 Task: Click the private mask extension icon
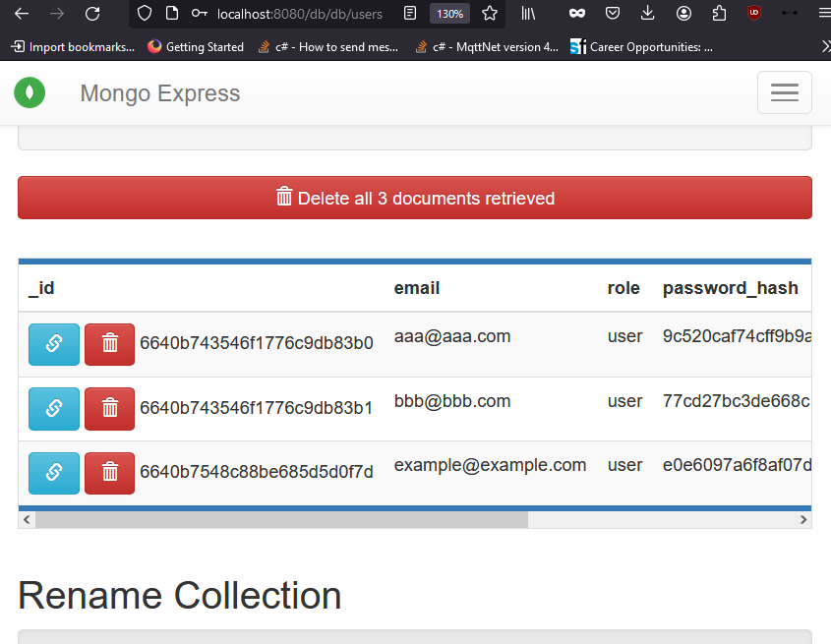[x=577, y=13]
